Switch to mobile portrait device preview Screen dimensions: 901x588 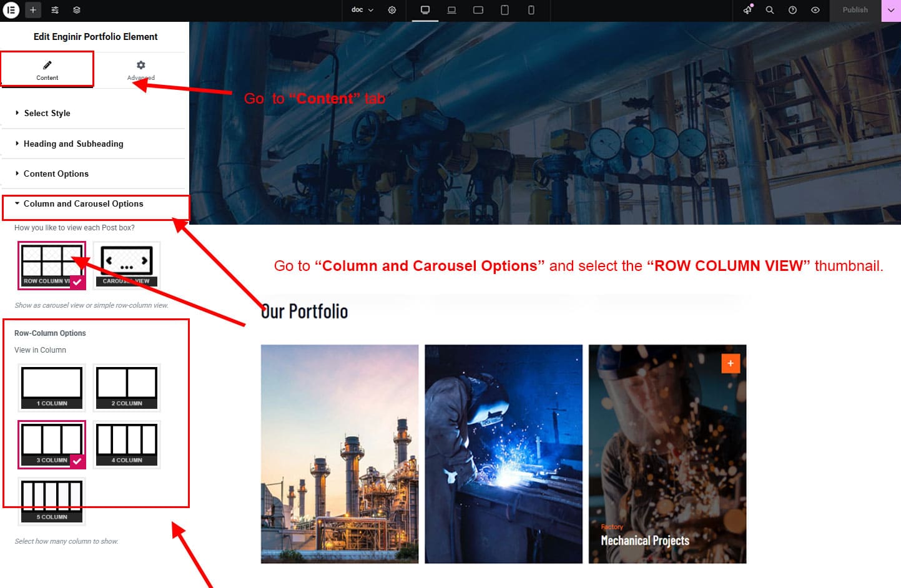pyautogui.click(x=531, y=10)
